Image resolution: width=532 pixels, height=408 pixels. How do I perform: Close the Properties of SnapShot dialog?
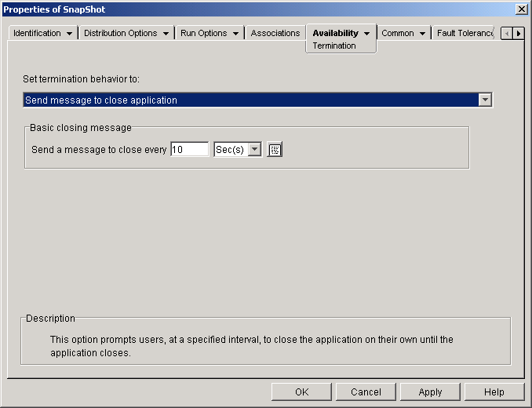(521, 9)
